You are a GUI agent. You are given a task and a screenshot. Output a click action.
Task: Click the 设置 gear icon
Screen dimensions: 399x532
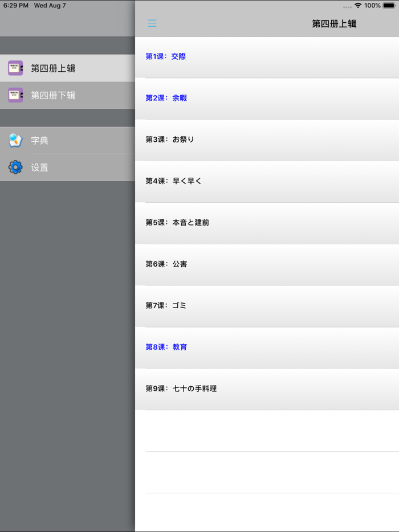(x=15, y=167)
